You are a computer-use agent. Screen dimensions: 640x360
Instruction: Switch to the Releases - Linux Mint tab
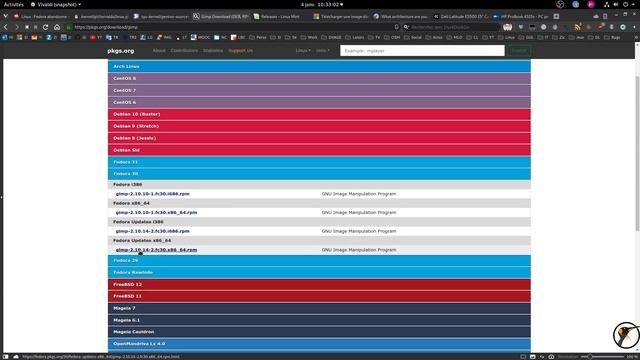coord(280,16)
